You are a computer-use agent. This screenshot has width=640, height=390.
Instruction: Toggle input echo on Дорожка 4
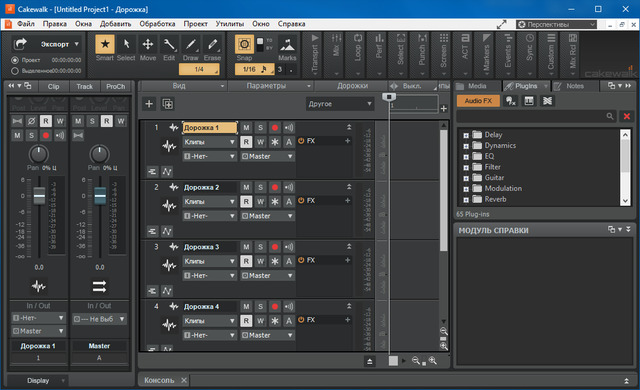(x=289, y=306)
